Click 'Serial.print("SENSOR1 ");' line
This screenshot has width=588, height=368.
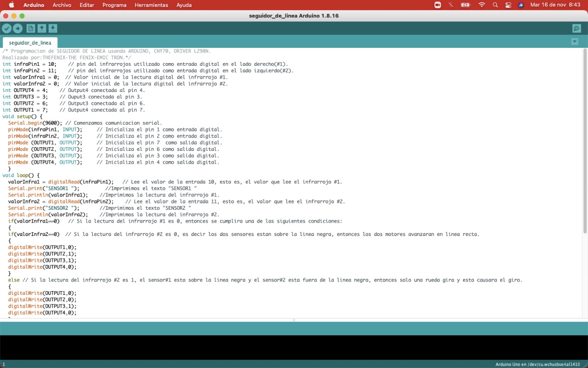[44, 188]
